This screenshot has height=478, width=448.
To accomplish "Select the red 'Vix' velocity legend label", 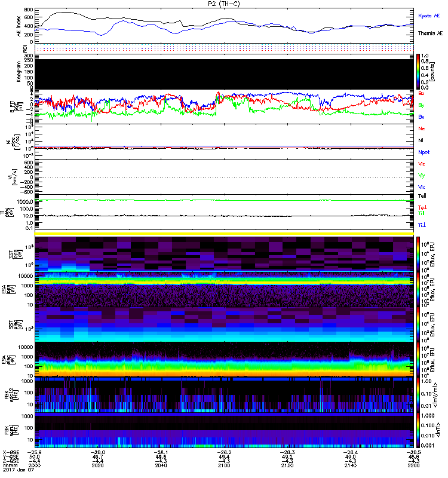I will [x=421, y=164].
